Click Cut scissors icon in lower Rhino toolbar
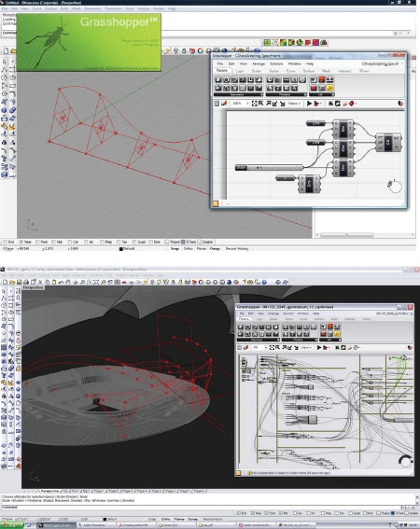This screenshot has width=420, height=529. point(40,282)
